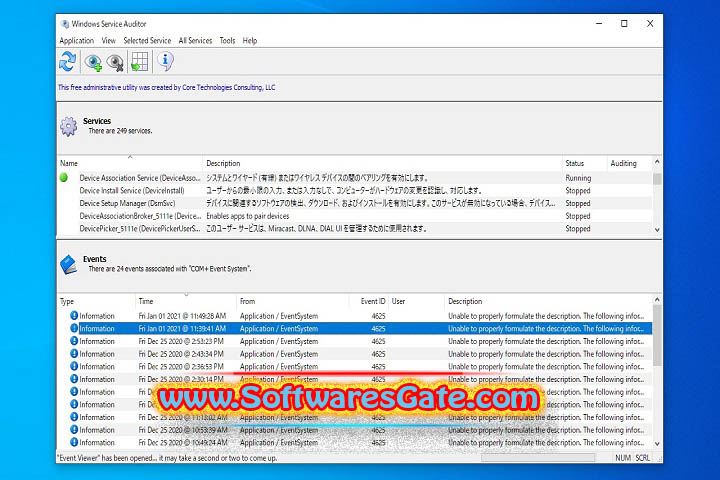
Task: Click the events list scrollbar thumb
Action: coord(657,336)
